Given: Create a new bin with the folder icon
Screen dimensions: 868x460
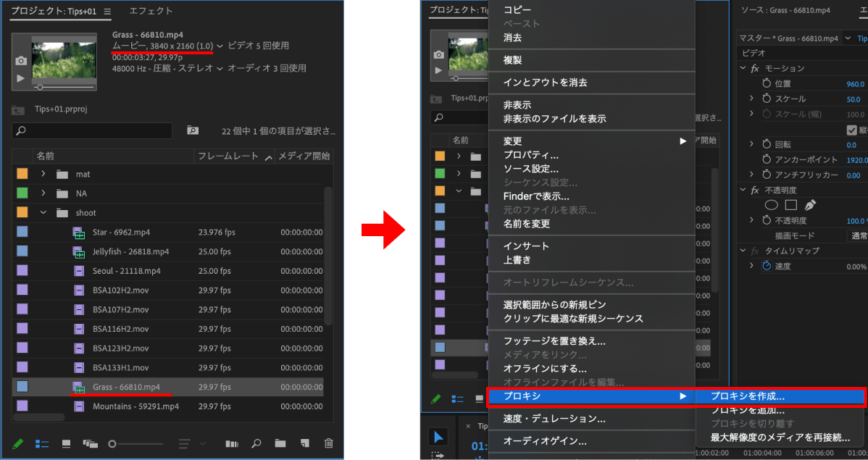Looking at the screenshot, I should (x=280, y=443).
